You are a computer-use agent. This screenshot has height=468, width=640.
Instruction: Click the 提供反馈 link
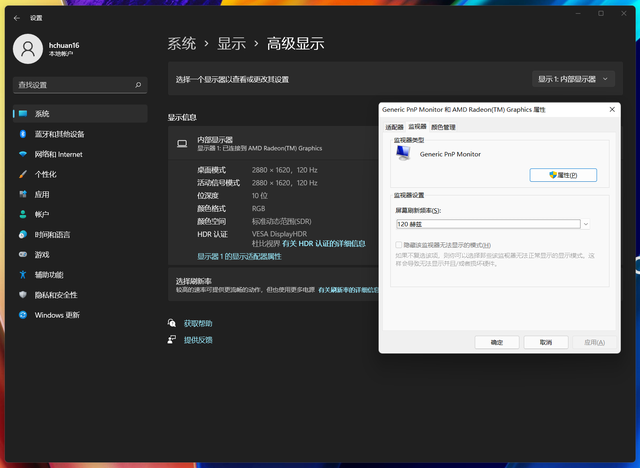click(198, 340)
